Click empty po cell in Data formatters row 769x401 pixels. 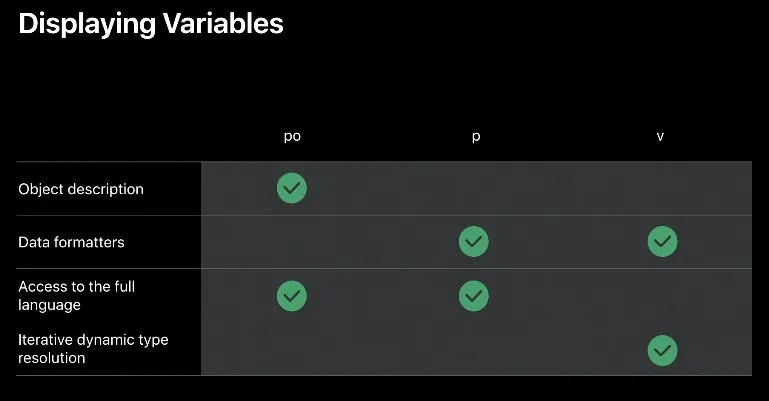click(x=292, y=242)
